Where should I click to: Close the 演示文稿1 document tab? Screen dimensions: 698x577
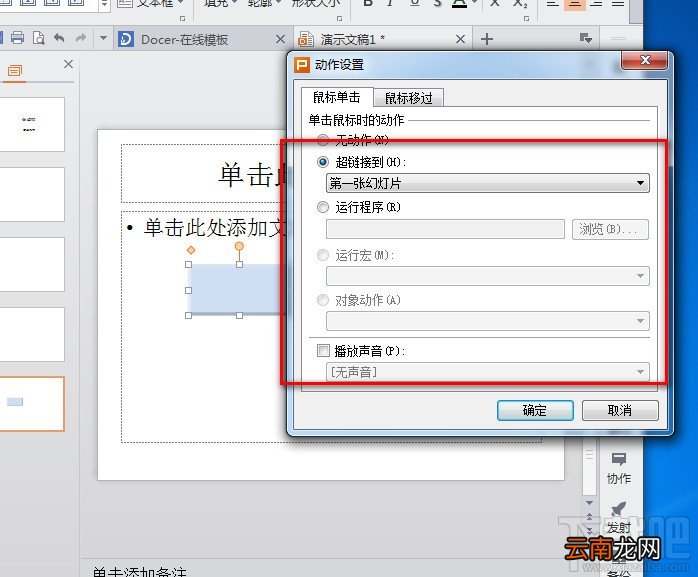tap(461, 39)
